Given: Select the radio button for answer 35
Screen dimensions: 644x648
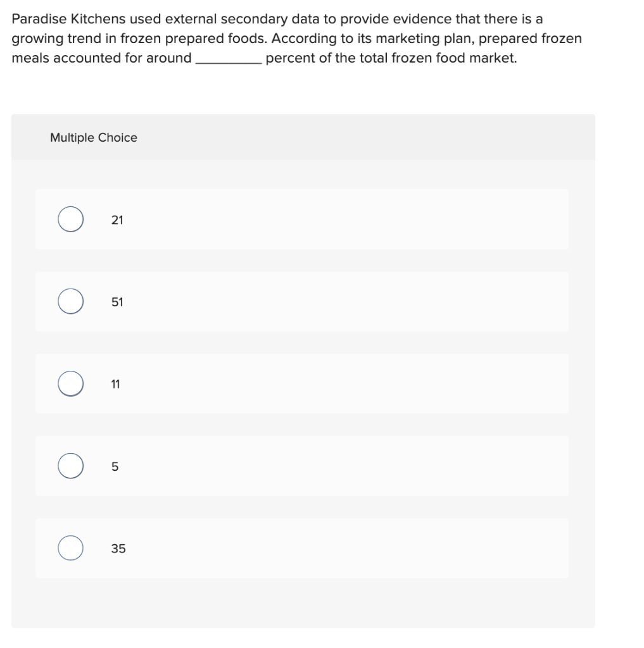Looking at the screenshot, I should coord(70,548).
